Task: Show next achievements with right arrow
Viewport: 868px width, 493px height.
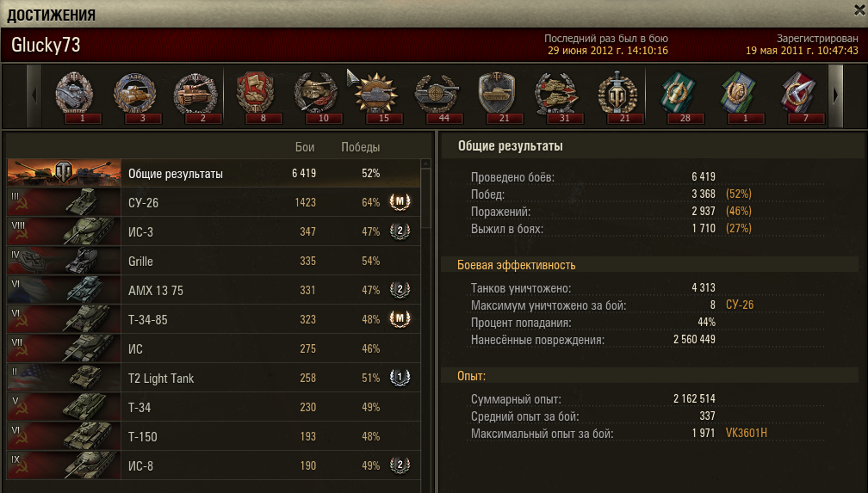Action: [835, 96]
